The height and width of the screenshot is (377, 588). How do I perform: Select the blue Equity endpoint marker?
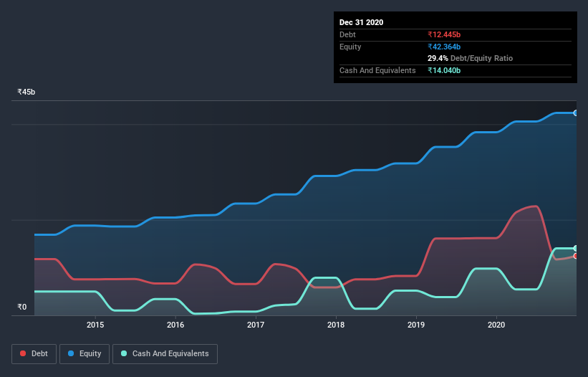576,113
